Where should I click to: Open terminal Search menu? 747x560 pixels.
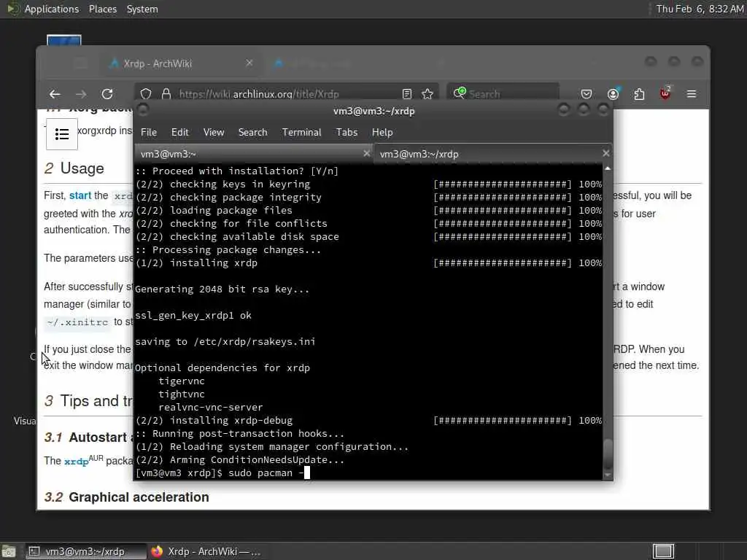[252, 133]
